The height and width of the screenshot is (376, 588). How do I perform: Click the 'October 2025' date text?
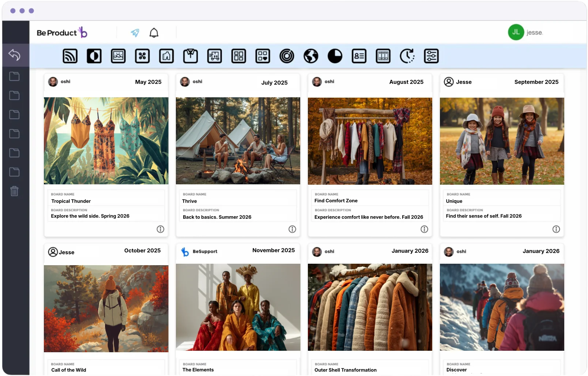[x=143, y=251]
